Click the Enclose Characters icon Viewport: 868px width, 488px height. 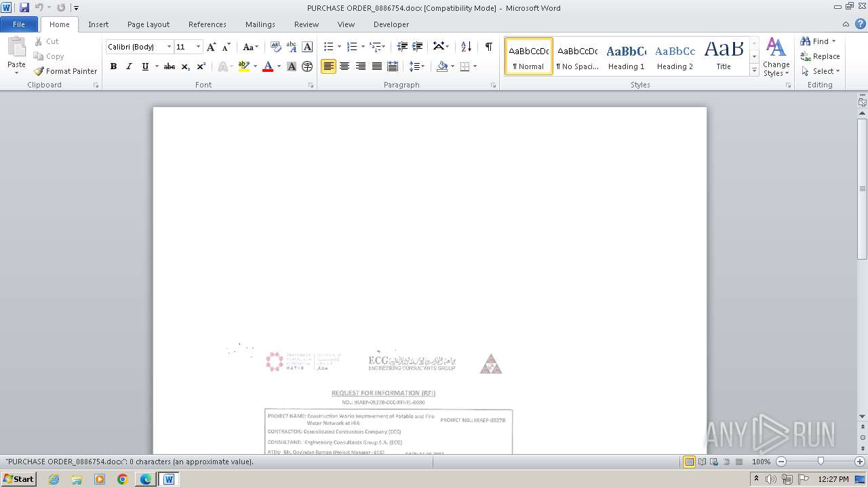point(307,66)
